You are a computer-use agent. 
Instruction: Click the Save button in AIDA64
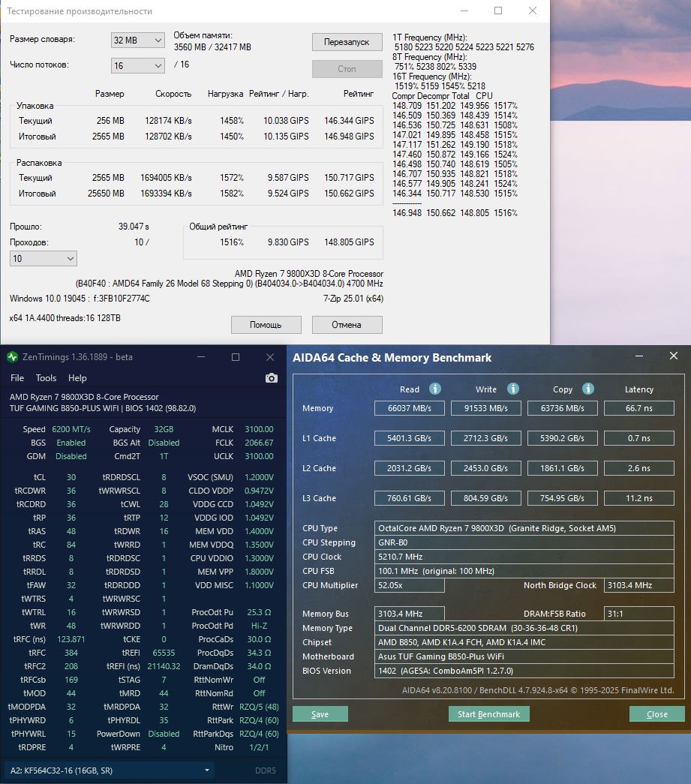click(320, 714)
